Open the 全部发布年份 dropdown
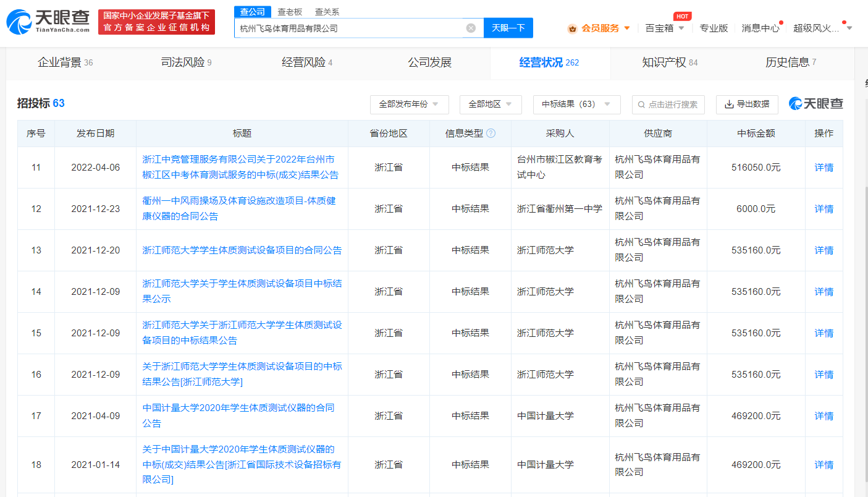The image size is (868, 497). pos(409,104)
